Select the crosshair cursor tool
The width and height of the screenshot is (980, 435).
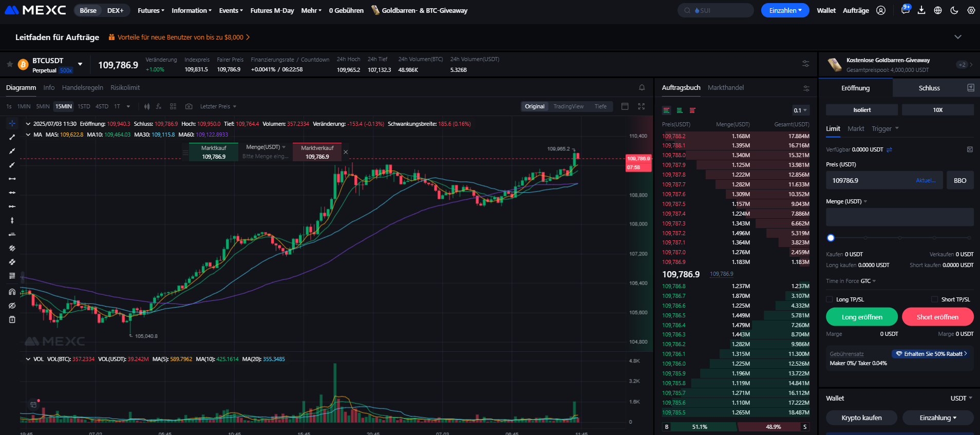pyautogui.click(x=12, y=123)
